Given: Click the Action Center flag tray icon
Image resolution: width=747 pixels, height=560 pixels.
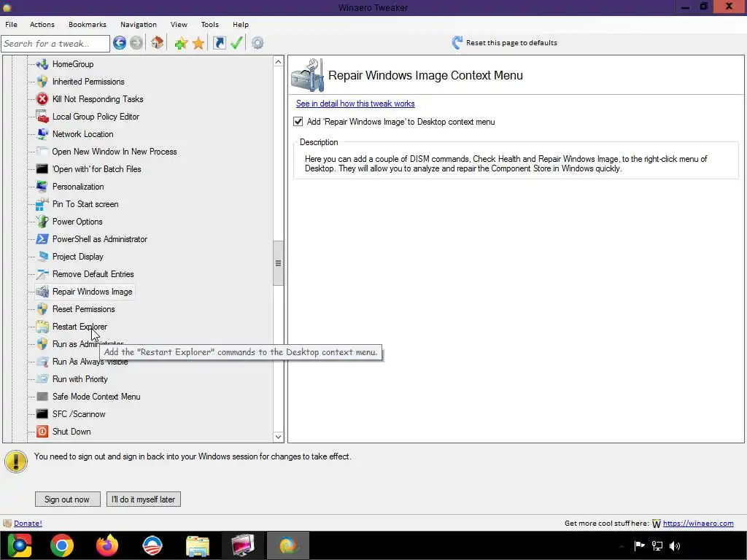Looking at the screenshot, I should point(639,545).
